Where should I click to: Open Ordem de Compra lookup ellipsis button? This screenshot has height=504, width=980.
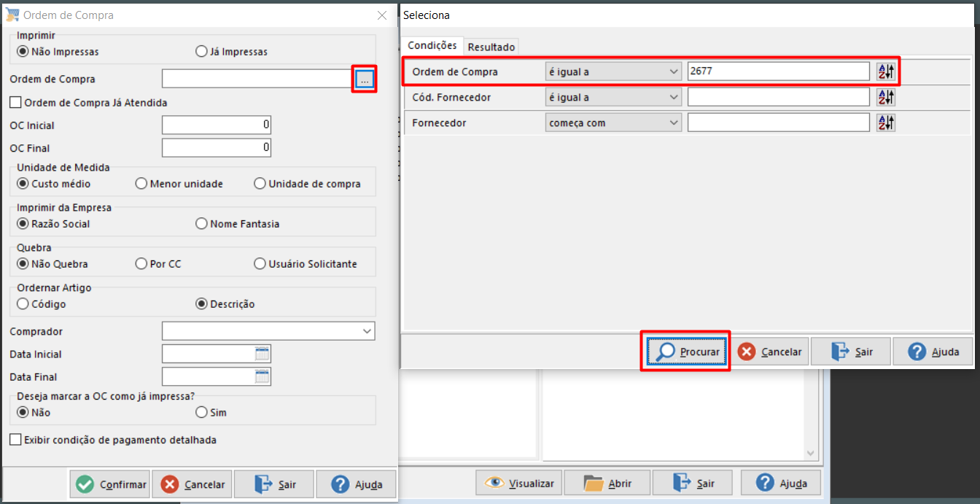click(x=365, y=79)
